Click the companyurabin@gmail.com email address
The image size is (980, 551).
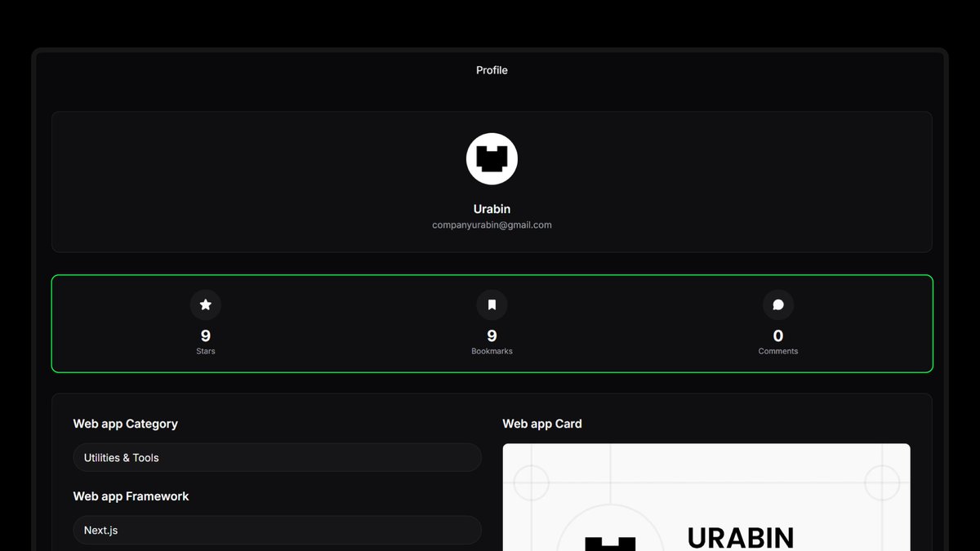[492, 224]
